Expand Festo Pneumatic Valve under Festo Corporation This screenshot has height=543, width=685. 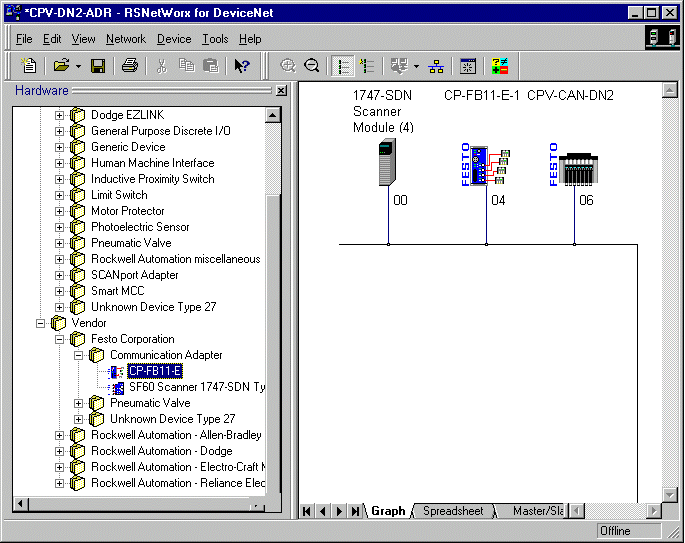(79, 403)
